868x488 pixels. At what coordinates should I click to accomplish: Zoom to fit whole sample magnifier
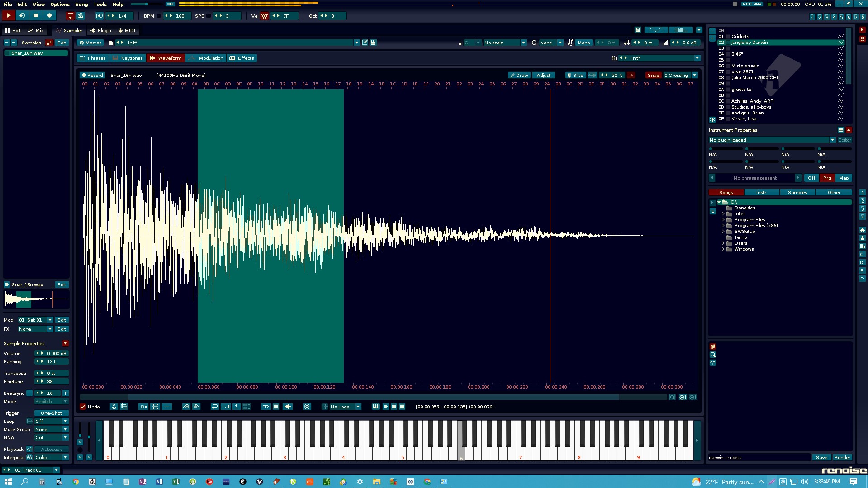(672, 397)
